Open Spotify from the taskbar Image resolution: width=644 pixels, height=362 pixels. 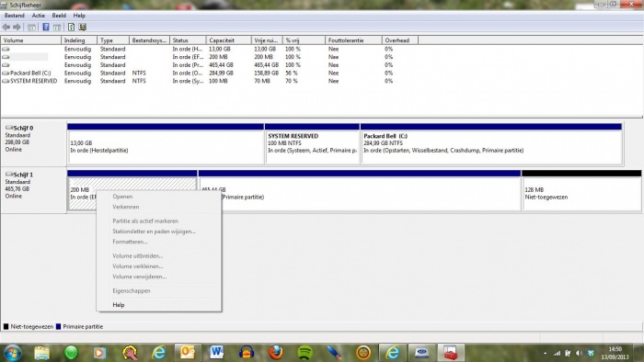305,353
